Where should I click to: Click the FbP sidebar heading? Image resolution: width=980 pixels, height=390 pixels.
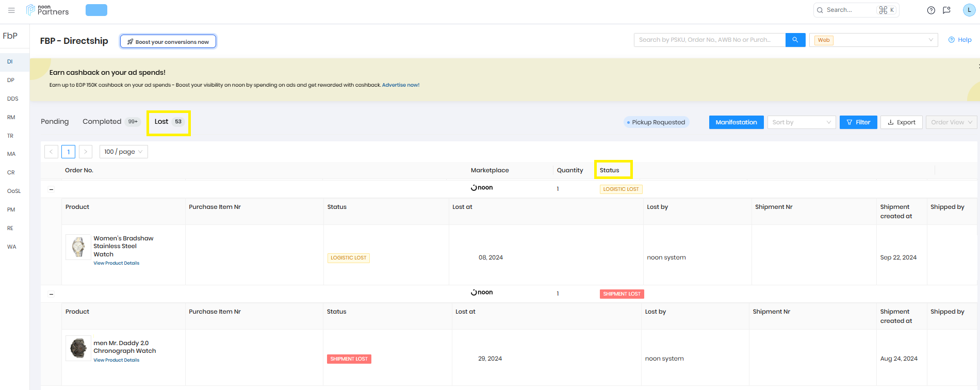coord(10,36)
